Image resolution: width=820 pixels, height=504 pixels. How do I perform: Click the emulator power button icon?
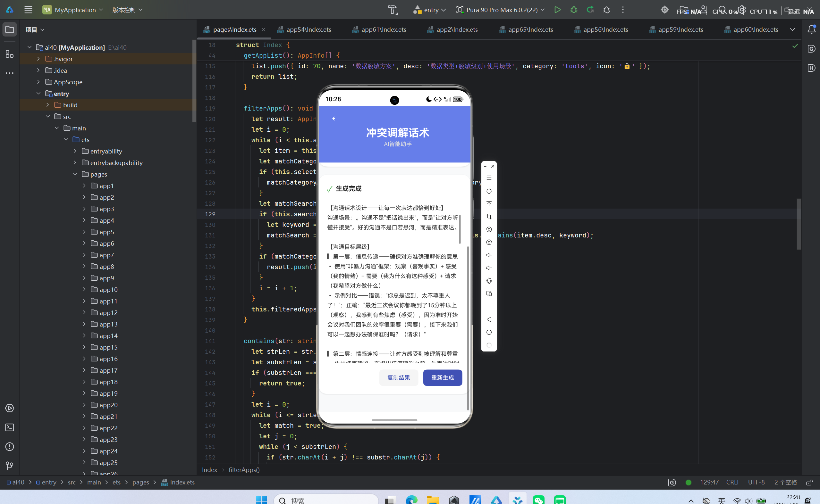click(489, 191)
